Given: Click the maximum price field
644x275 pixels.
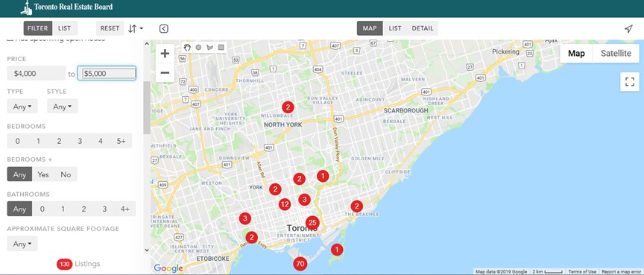Looking at the screenshot, I should [x=107, y=73].
